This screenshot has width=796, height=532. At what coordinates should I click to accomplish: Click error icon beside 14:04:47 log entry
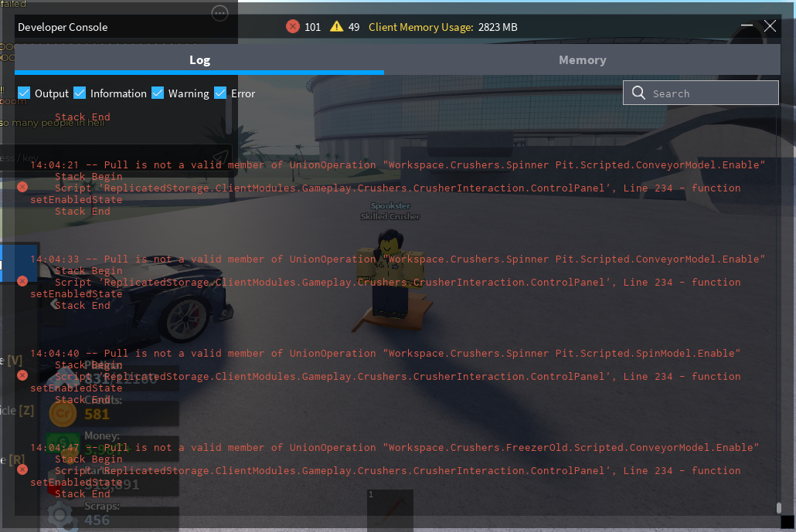(22, 469)
